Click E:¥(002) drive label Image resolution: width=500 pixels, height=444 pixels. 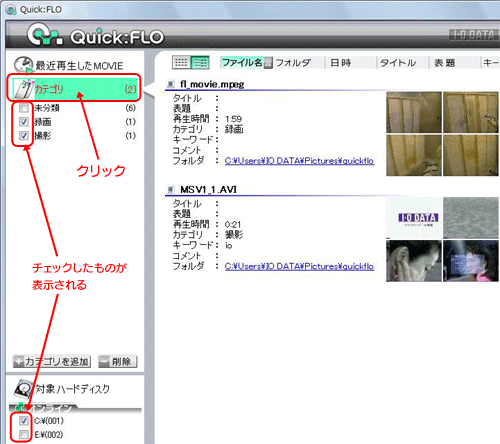(49, 435)
